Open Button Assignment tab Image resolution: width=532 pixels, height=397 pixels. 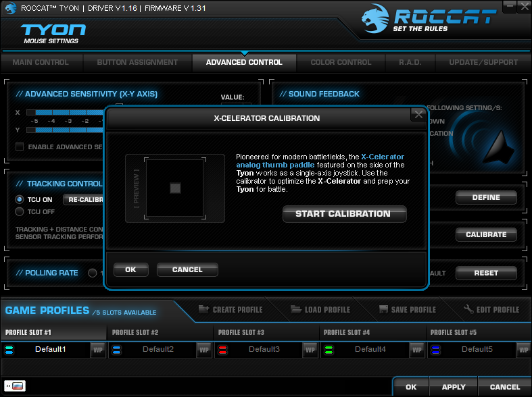(137, 62)
